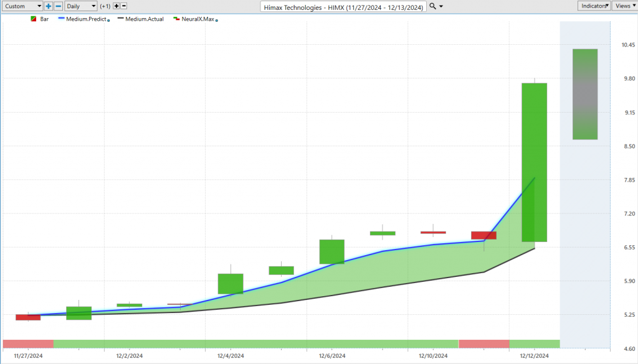Click the blue minus zoom-out button
The height and width of the screenshot is (364, 638).
(x=58, y=6)
